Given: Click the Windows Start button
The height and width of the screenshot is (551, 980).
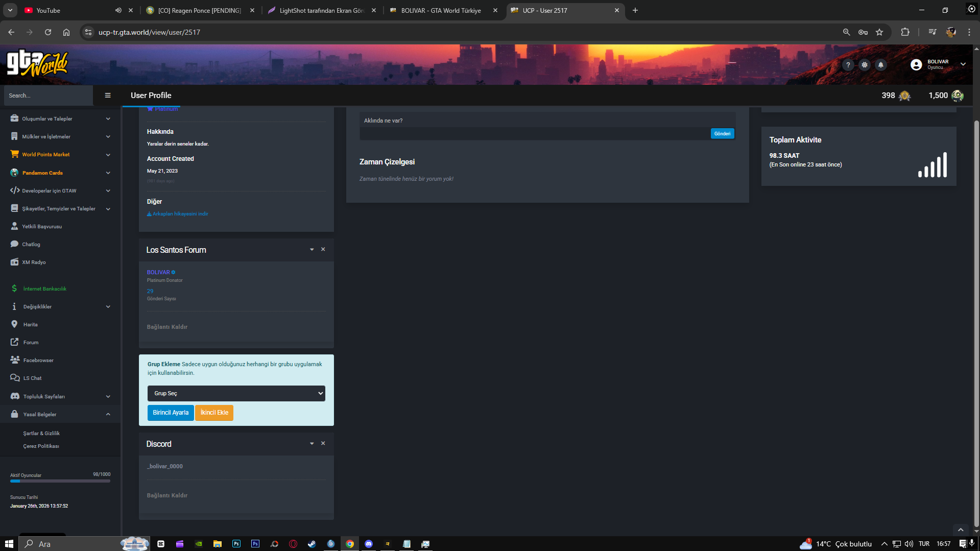Looking at the screenshot, I should pos(9,544).
